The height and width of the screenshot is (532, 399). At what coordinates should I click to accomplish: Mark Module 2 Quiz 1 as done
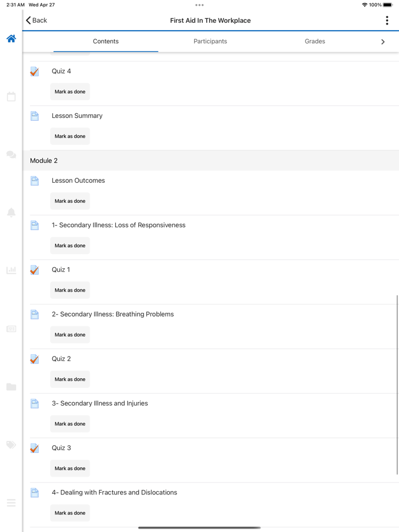tap(70, 290)
